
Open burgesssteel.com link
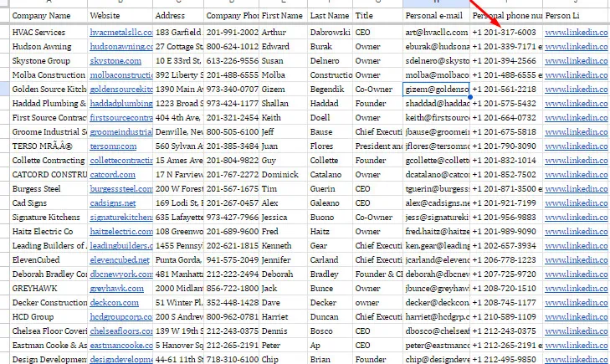coord(121,189)
